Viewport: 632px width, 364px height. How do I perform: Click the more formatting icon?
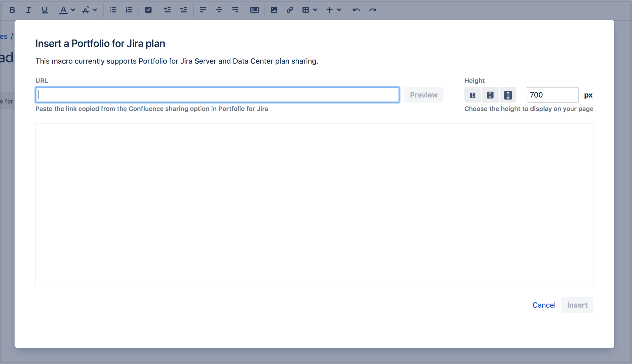[x=86, y=10]
